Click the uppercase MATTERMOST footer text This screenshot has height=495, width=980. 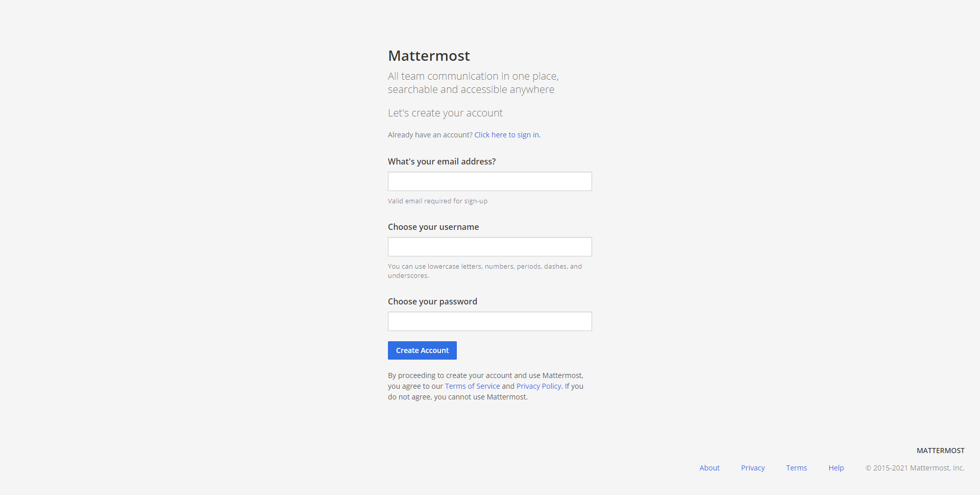coord(940,451)
